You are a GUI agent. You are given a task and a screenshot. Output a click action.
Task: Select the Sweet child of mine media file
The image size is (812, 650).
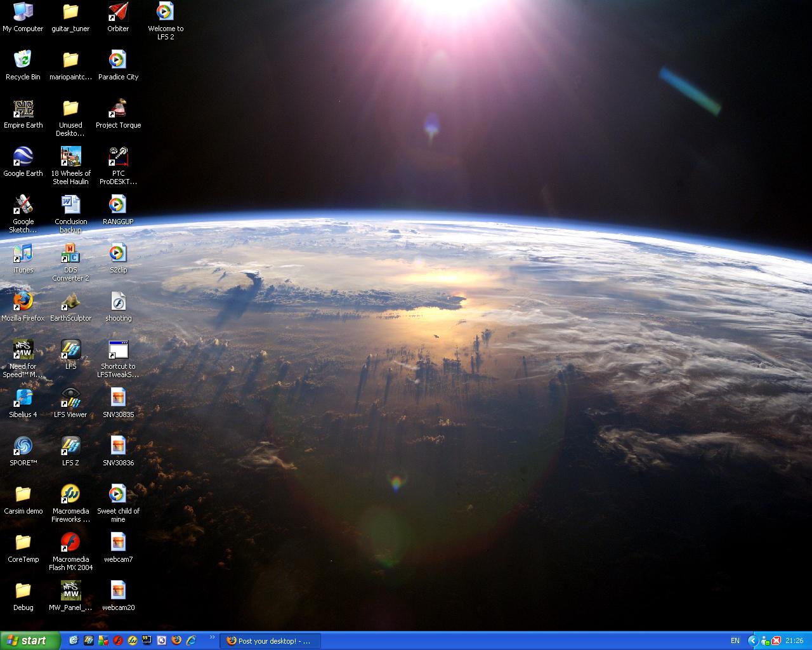118,503
